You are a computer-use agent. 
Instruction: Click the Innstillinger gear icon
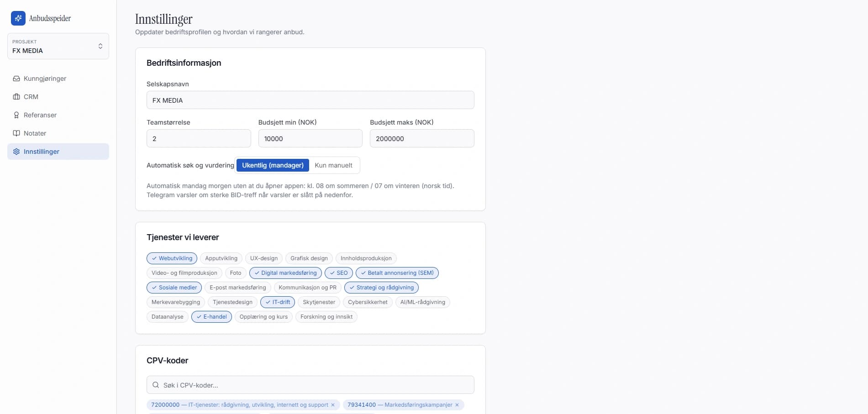pyautogui.click(x=16, y=152)
